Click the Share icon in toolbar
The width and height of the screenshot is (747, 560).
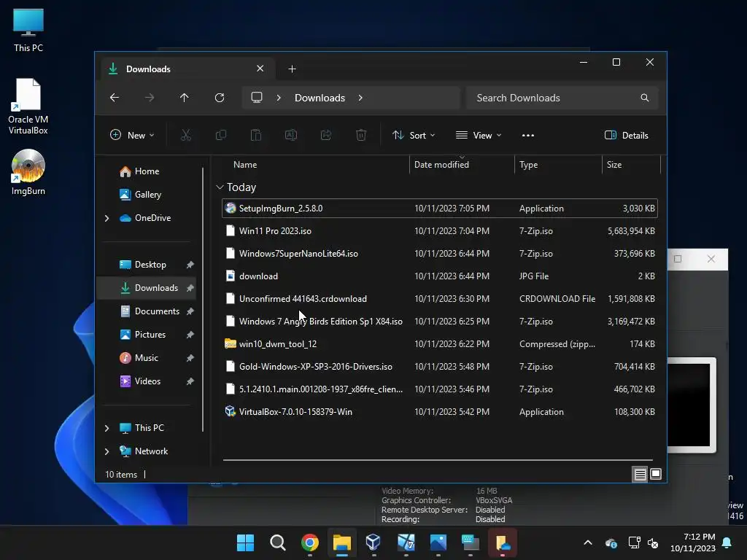pos(326,135)
